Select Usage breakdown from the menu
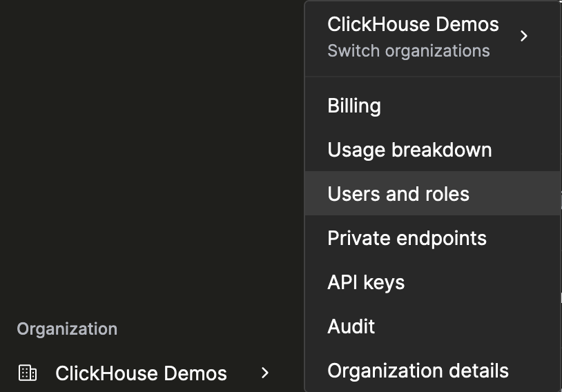The height and width of the screenshot is (392, 562). coord(409,150)
